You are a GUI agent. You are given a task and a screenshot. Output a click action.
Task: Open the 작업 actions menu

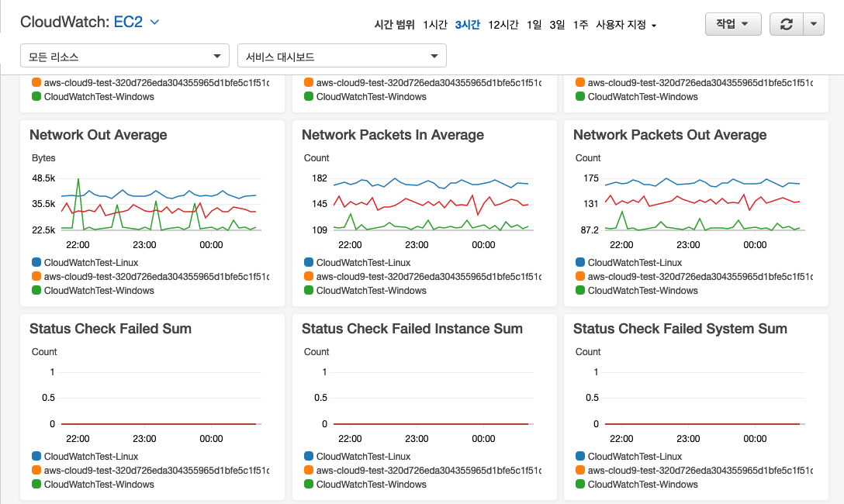coord(732,24)
